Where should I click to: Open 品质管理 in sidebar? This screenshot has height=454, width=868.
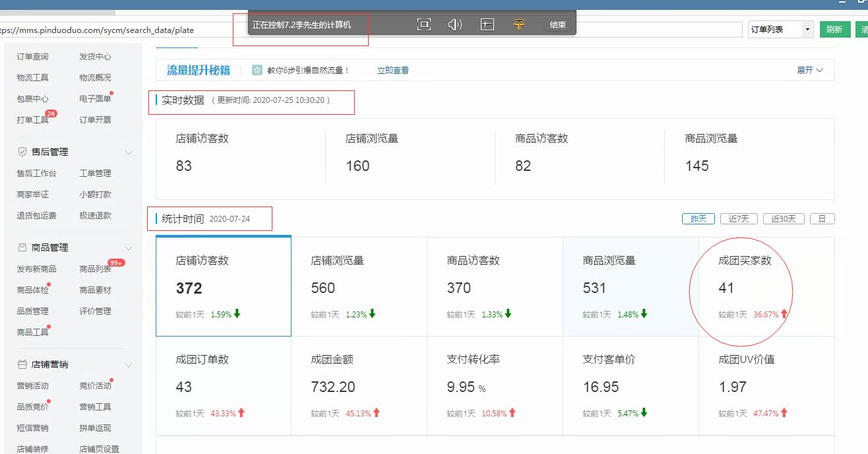tap(32, 311)
